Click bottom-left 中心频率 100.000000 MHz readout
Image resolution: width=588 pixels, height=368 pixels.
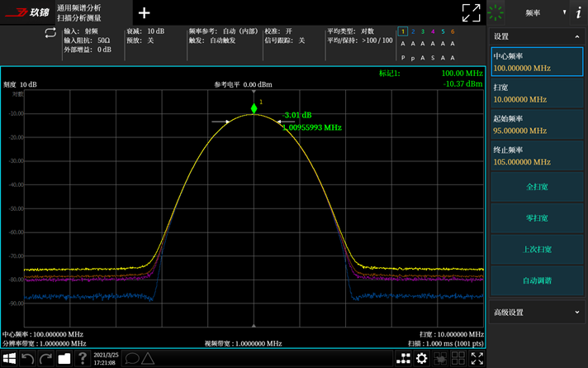43,334
